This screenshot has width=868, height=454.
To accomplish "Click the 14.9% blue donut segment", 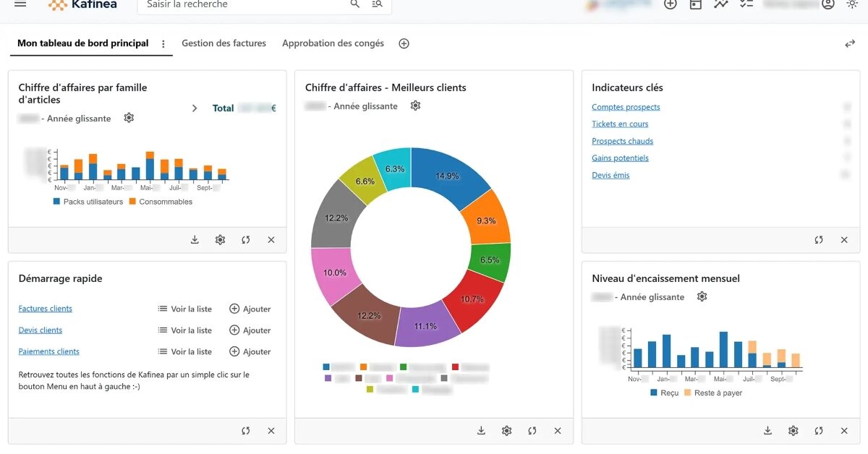I will (451, 172).
